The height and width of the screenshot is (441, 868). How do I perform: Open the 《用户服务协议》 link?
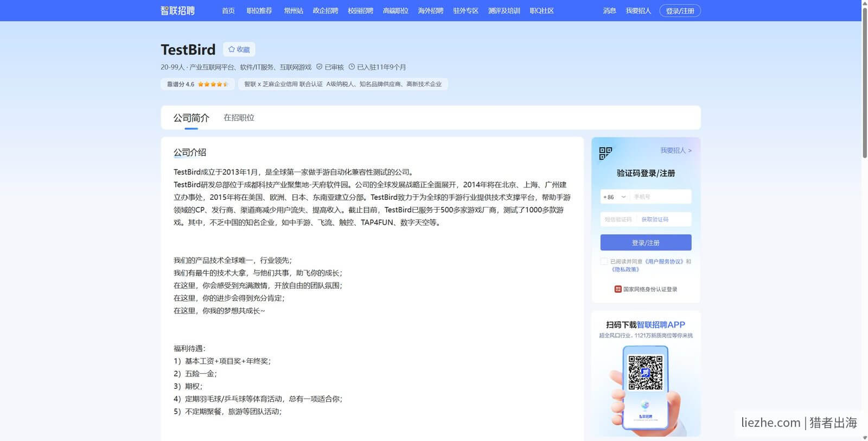(x=664, y=262)
